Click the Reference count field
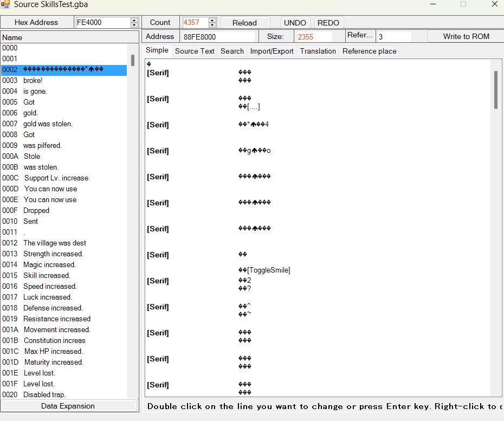The width and height of the screenshot is (504, 421). 394,37
